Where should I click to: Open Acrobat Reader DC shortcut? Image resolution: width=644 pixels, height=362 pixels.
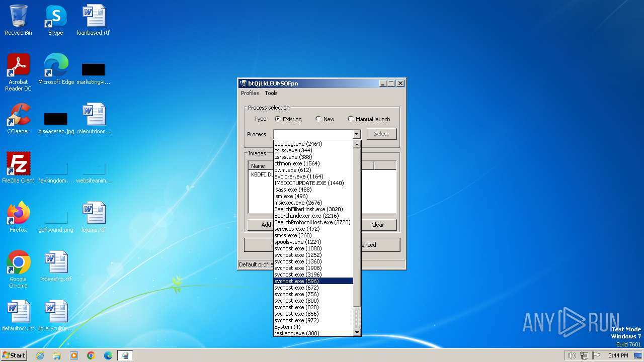pos(18,72)
